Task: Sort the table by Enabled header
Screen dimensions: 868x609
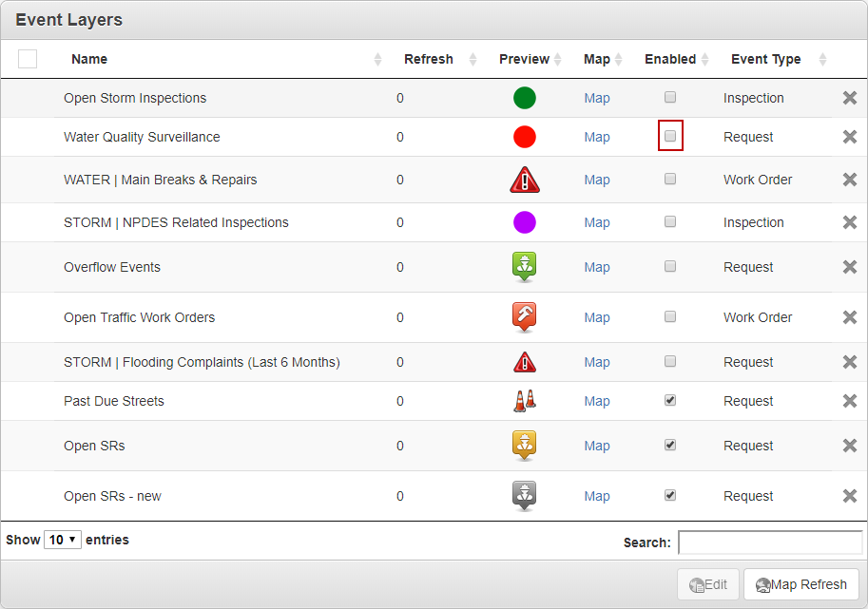Action: (x=670, y=59)
